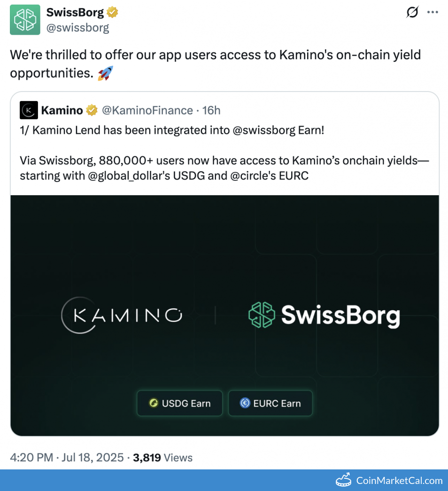Click the rocket emoji in the tweet

pyautogui.click(x=106, y=74)
